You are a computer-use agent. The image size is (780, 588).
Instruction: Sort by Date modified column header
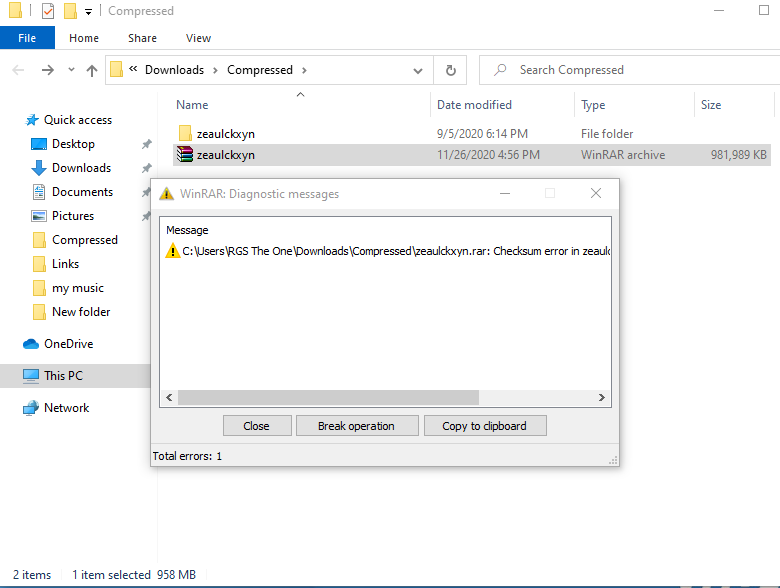474,105
